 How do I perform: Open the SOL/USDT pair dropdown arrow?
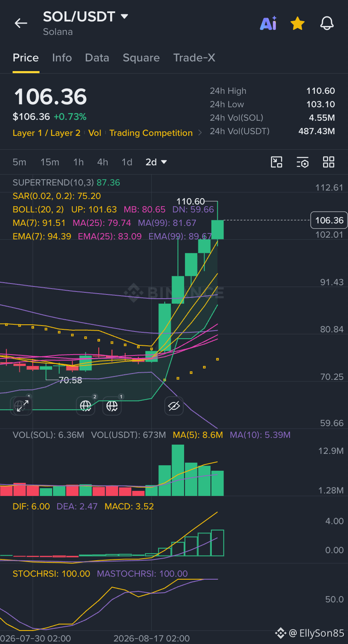click(x=124, y=17)
